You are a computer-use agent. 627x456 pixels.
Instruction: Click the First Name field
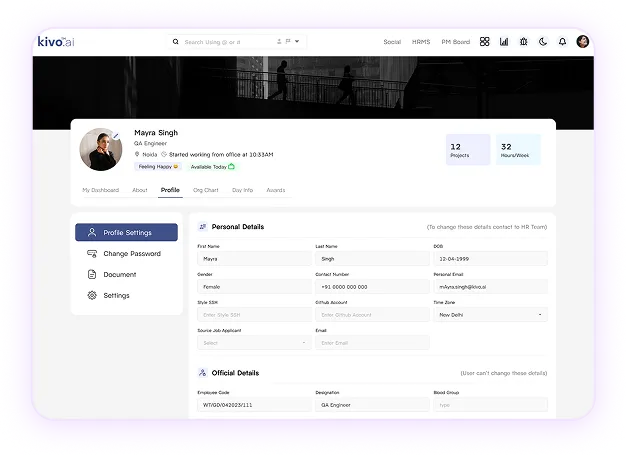coord(254,259)
